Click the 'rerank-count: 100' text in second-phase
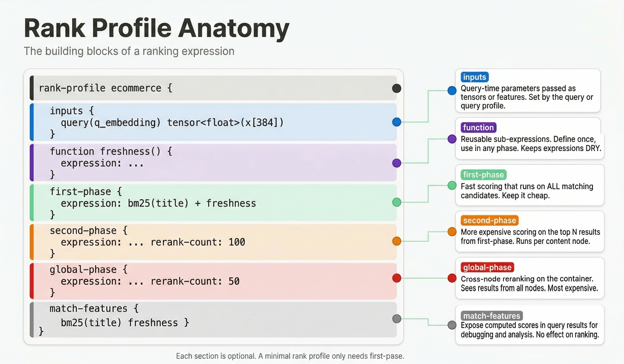The image size is (624, 364). click(198, 242)
